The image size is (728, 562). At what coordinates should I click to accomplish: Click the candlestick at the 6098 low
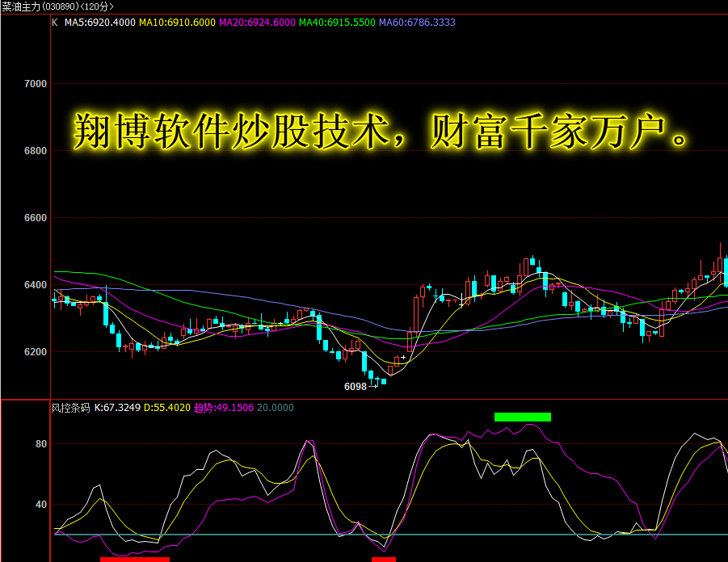click(377, 381)
